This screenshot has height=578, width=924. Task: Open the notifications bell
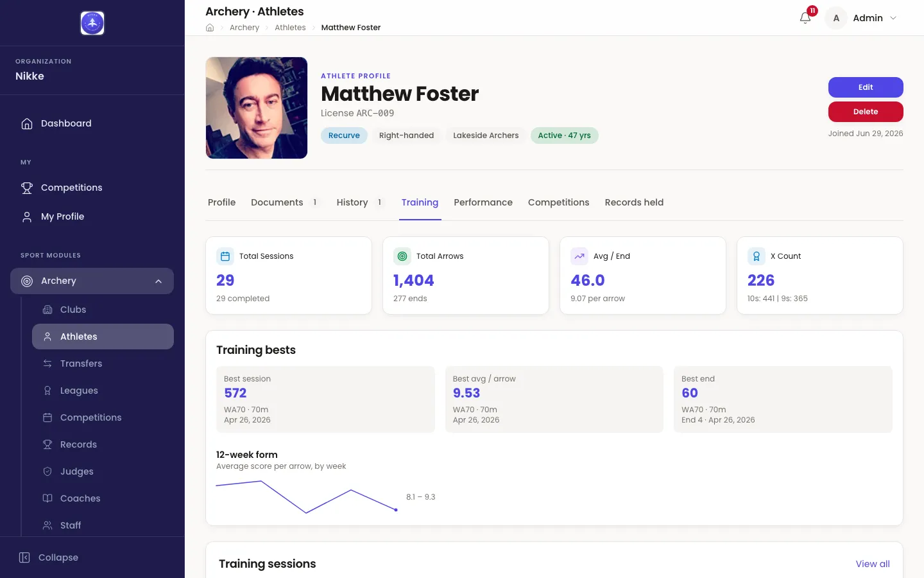(x=805, y=18)
